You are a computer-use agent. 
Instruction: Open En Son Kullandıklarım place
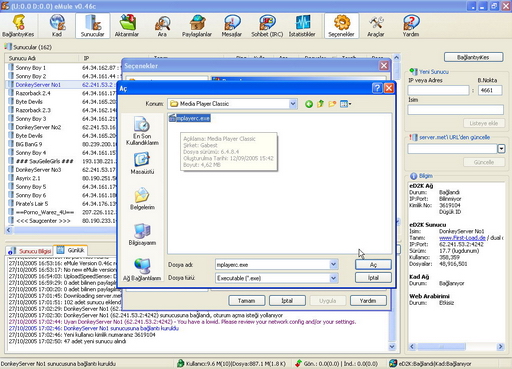[142, 131]
